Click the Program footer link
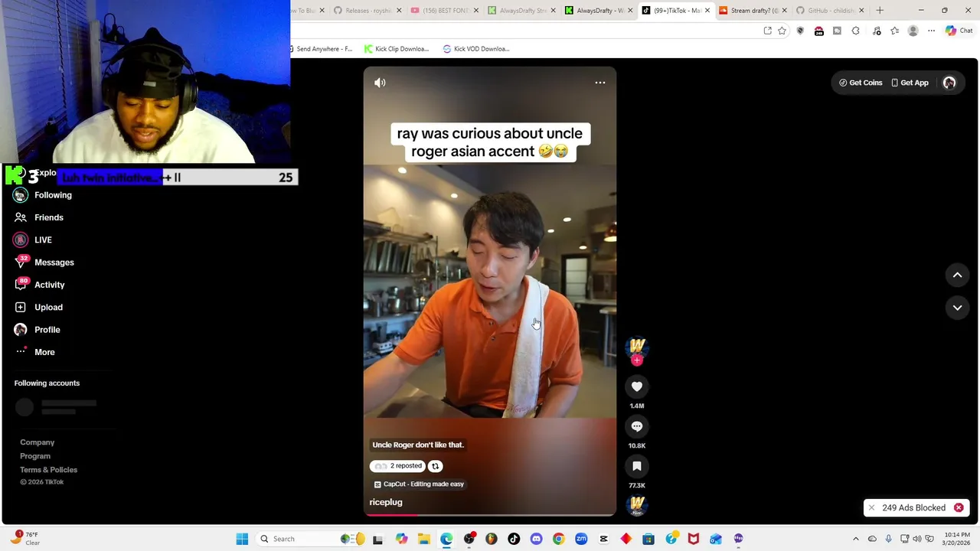 point(35,456)
